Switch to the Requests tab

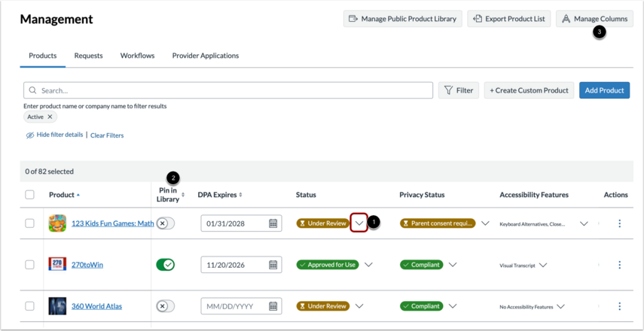[x=88, y=56]
